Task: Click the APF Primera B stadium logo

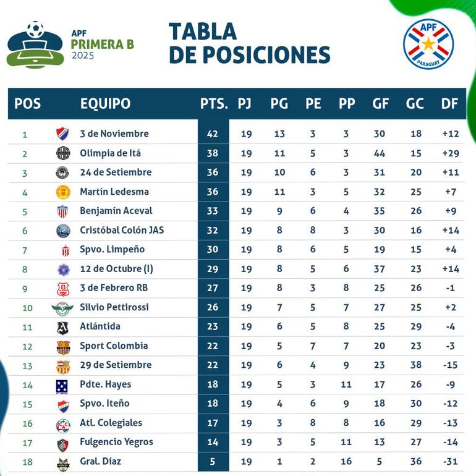Action: coord(35,45)
